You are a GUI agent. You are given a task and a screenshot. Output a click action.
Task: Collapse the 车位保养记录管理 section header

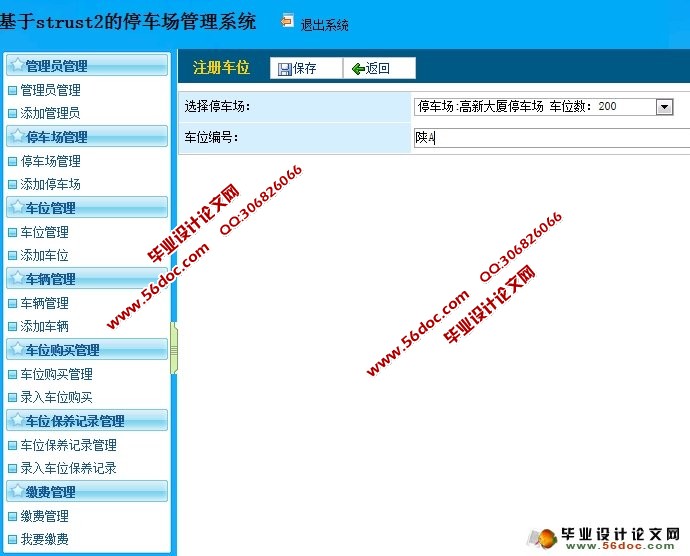[87, 420]
